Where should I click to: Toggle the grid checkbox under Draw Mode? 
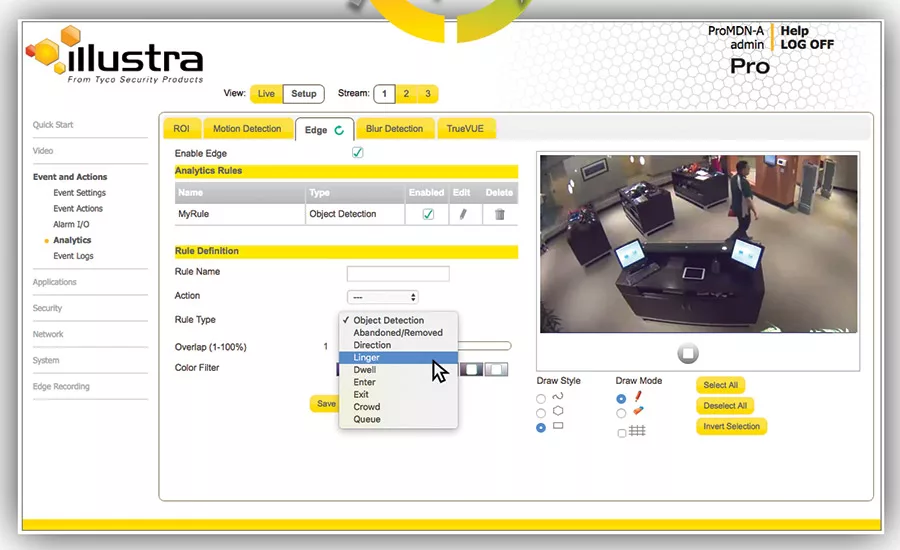[x=622, y=433]
